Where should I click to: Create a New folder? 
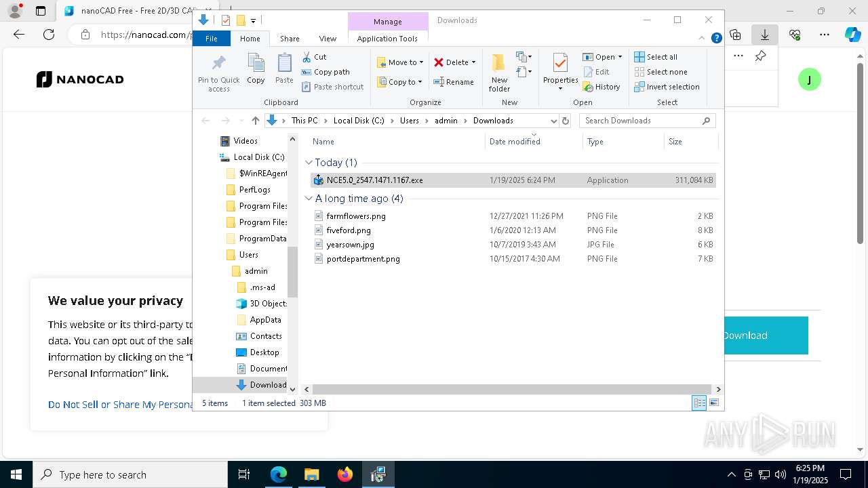tap(499, 73)
